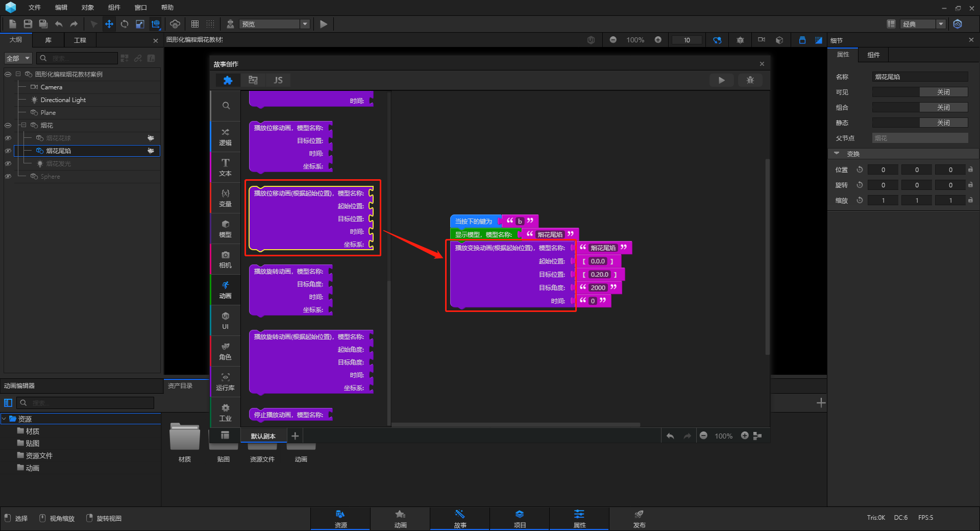Toggle the dotted grid snap icon
Screen dimensions: 980x531
(x=210, y=24)
